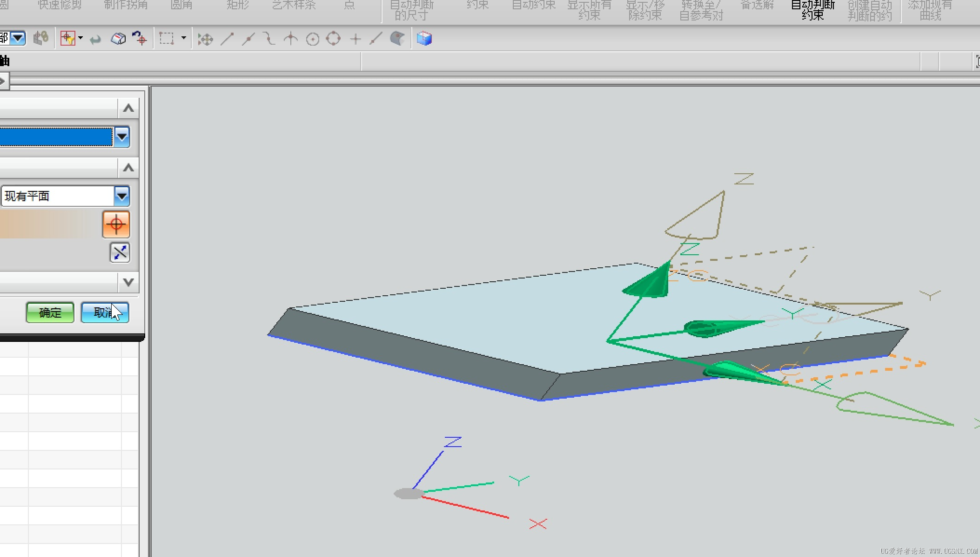Click the reverse direction arrows icon

point(120,252)
